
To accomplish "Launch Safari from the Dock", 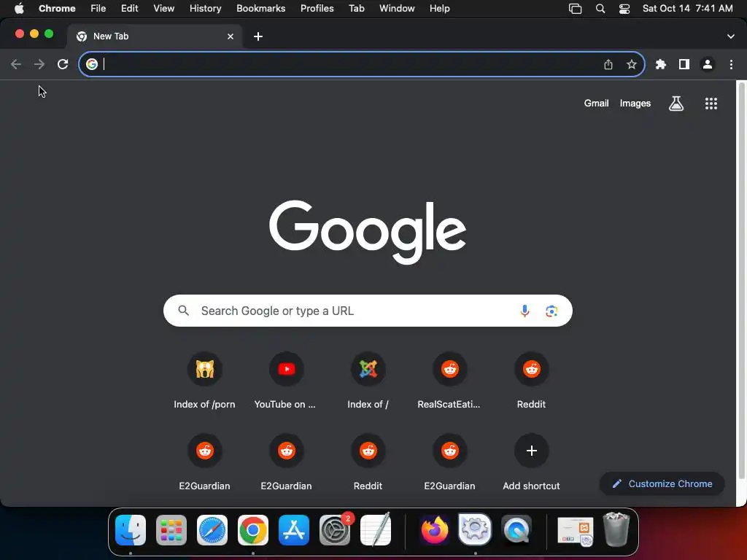I will click(212, 529).
